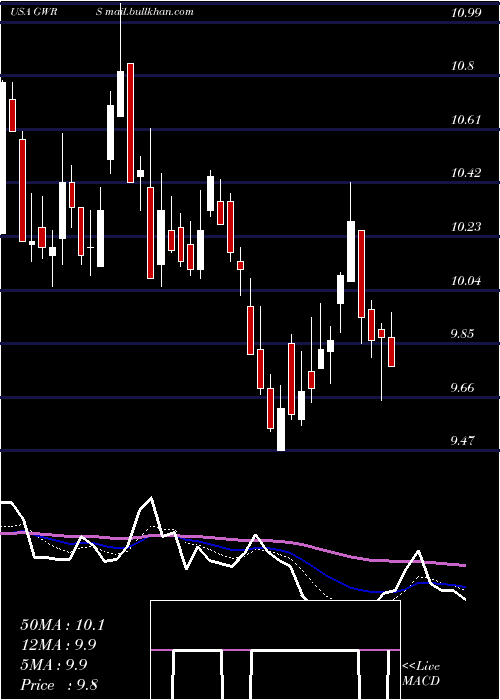Click the 10.04 price axis label
The height and width of the screenshot is (700, 500).
(x=467, y=281)
